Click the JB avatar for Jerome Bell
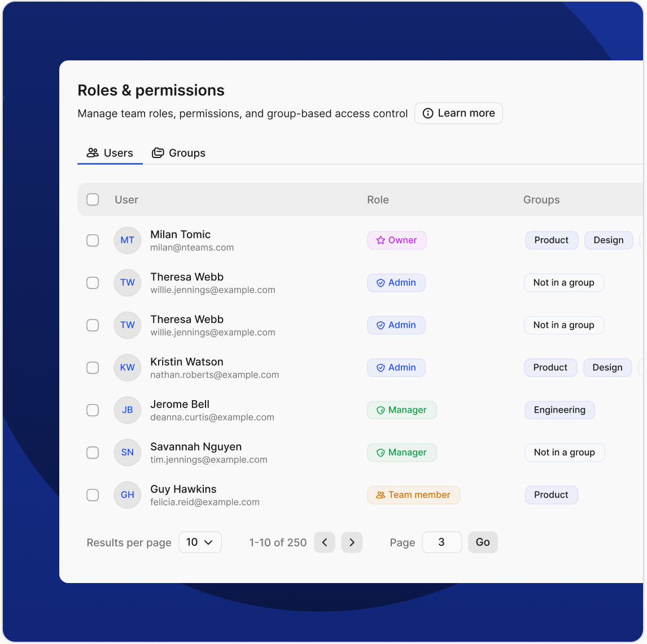 127,410
